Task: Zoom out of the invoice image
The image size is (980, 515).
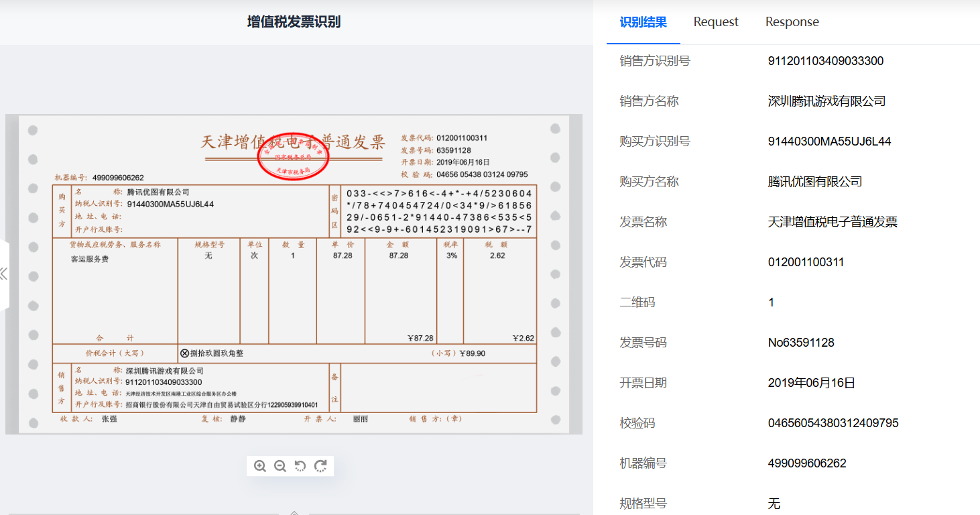Action: (x=280, y=466)
